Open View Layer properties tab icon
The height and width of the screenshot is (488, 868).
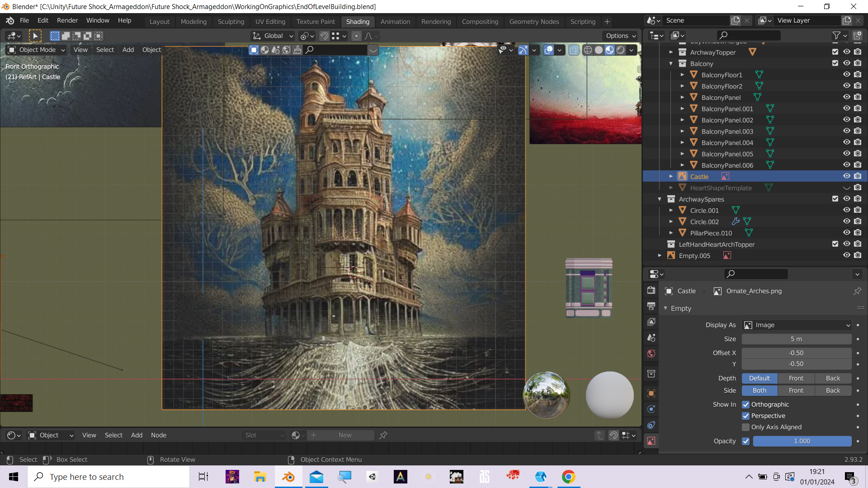coord(651,322)
